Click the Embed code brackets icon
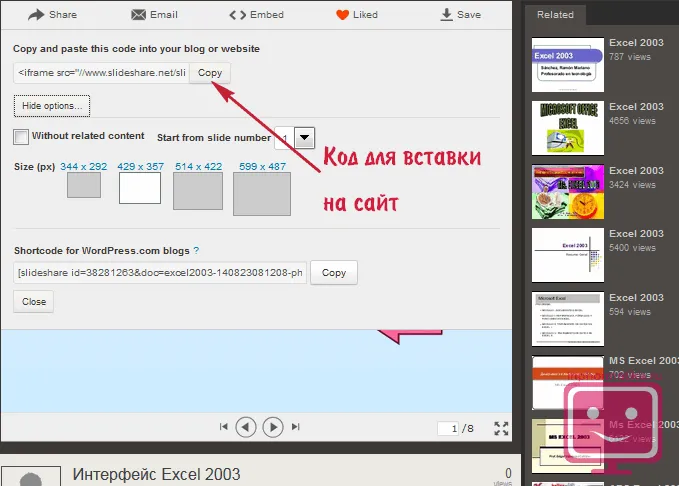Viewport: 679px width, 486px height. 237,15
